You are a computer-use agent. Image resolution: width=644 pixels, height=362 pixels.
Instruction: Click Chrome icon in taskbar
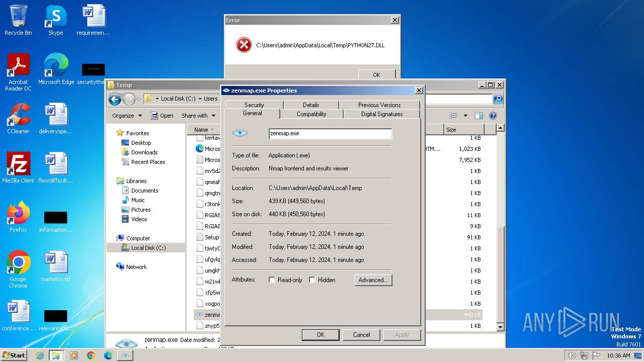click(91, 355)
